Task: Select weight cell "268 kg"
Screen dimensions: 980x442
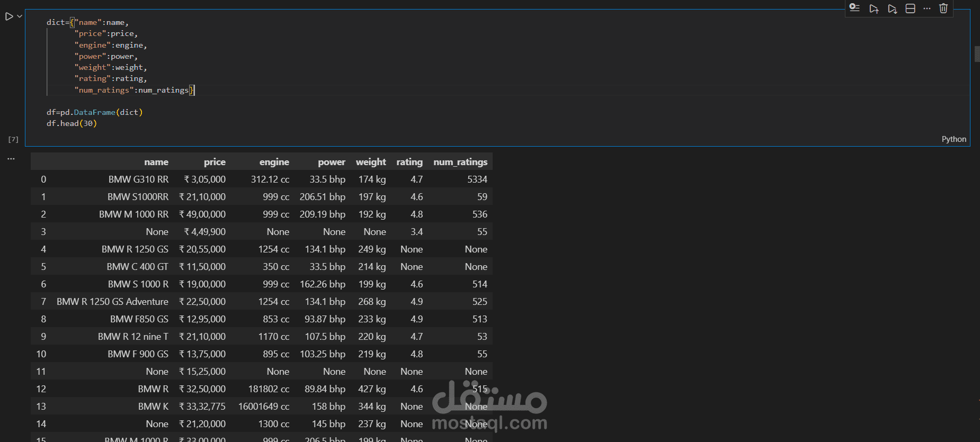Action: pos(372,302)
